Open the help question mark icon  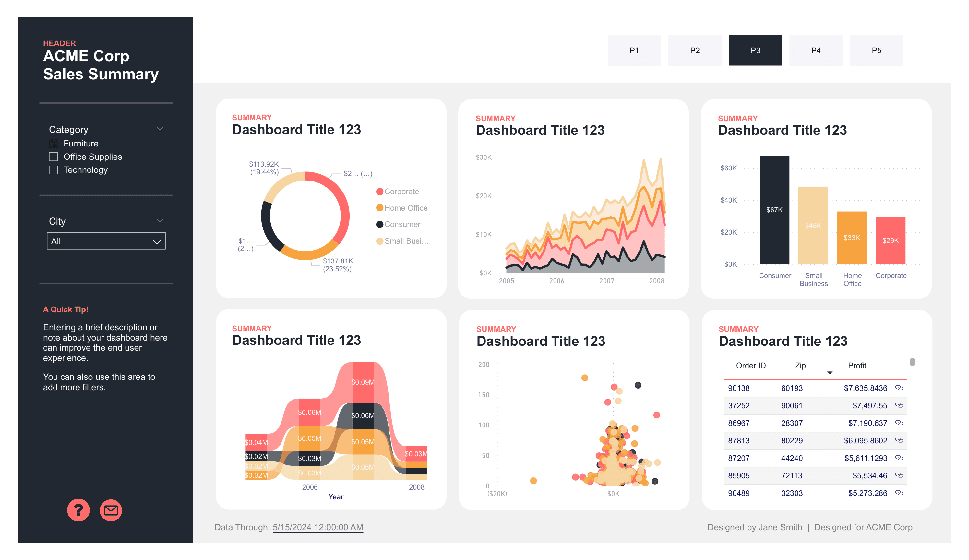tap(78, 510)
